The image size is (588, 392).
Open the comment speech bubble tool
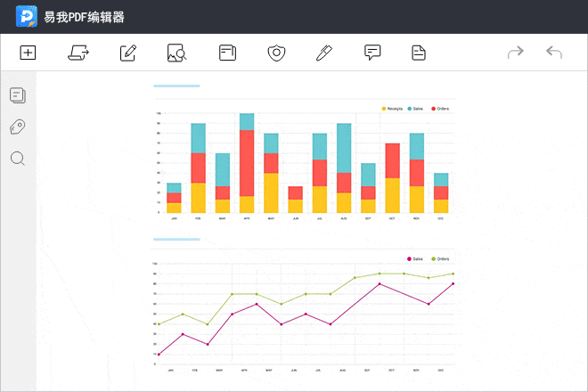(x=372, y=53)
